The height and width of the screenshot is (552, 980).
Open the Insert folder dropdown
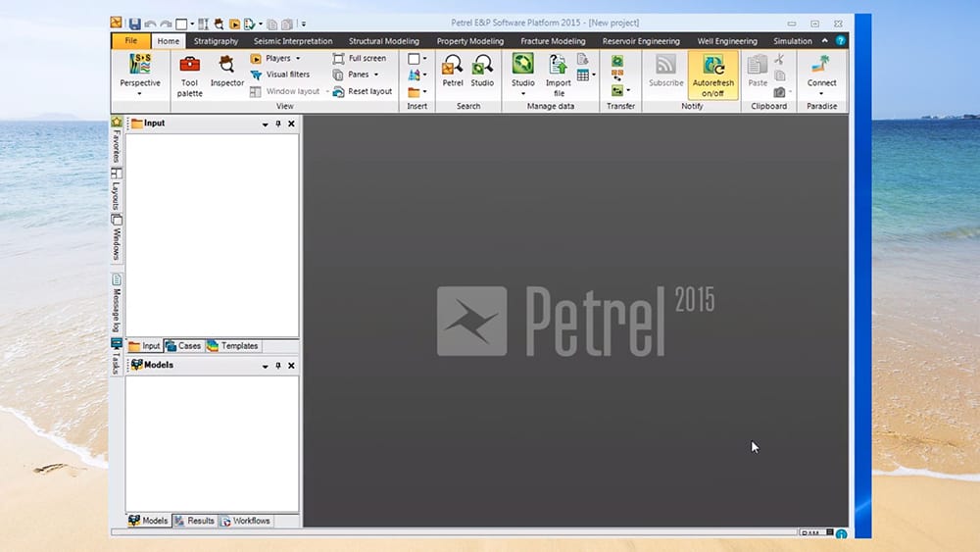pos(425,92)
